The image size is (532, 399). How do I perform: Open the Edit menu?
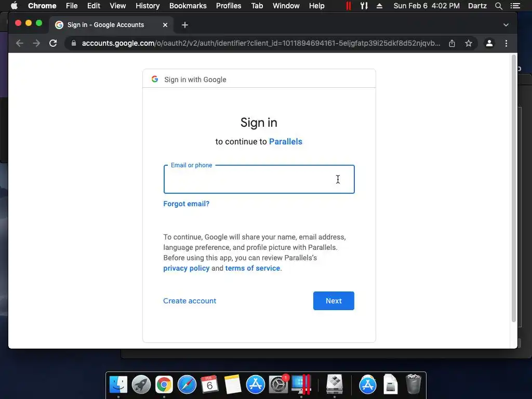point(94,6)
